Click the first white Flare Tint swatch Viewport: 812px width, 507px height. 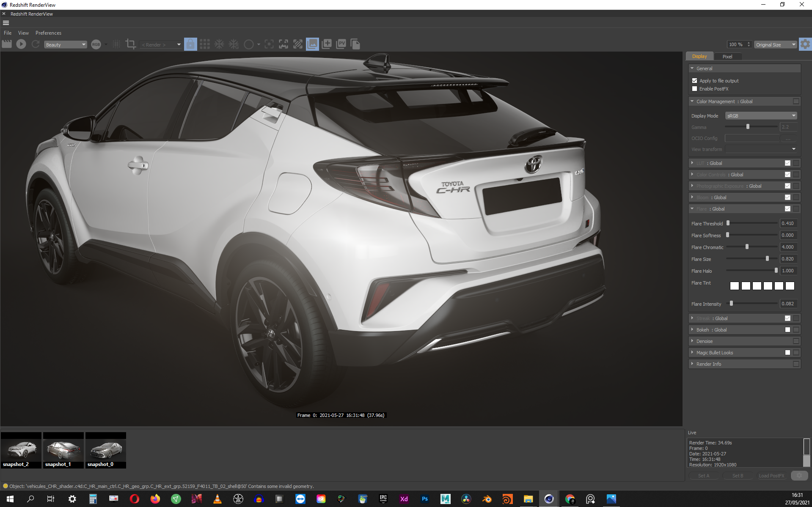tap(735, 286)
